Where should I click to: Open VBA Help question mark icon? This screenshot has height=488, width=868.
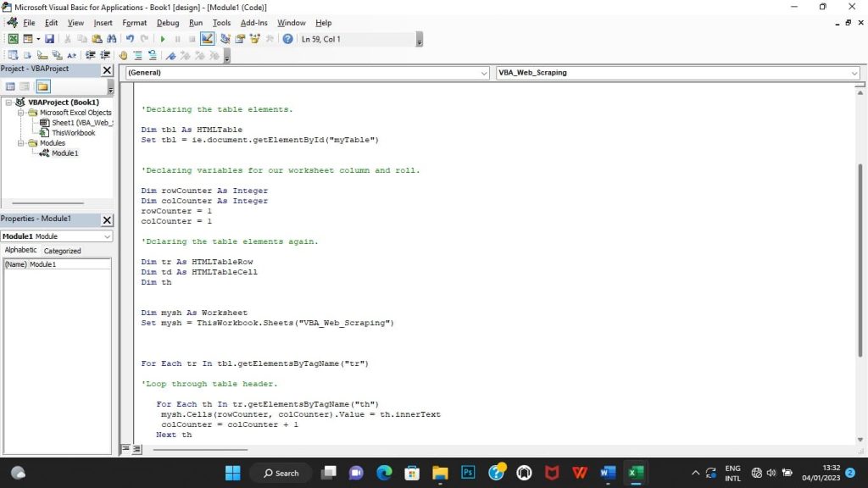coord(288,39)
